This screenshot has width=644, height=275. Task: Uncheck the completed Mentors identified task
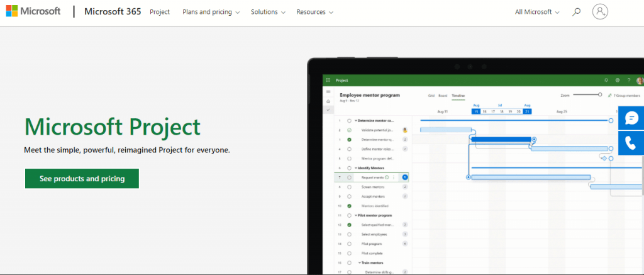click(x=349, y=206)
